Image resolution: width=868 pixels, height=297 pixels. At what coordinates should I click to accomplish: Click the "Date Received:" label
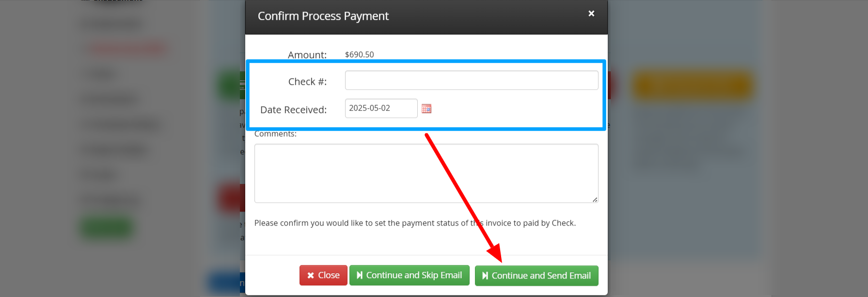tap(293, 110)
